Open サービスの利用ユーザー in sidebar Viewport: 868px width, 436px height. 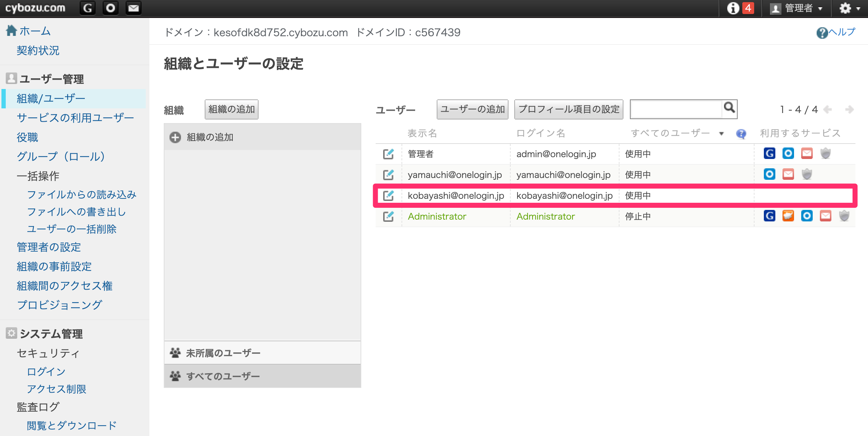point(75,118)
